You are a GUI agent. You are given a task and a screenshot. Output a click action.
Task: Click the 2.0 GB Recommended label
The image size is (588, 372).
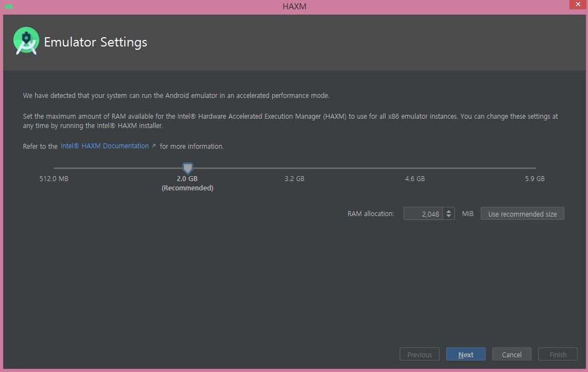point(187,183)
